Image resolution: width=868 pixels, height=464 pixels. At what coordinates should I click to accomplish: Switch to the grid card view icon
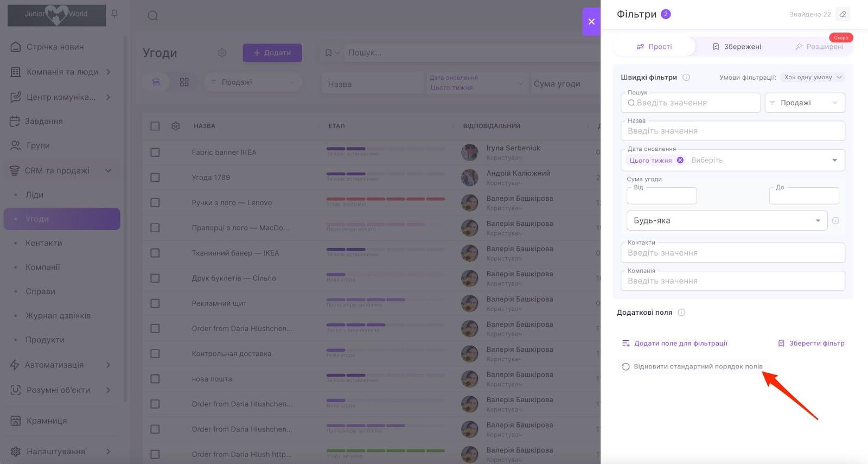[184, 82]
